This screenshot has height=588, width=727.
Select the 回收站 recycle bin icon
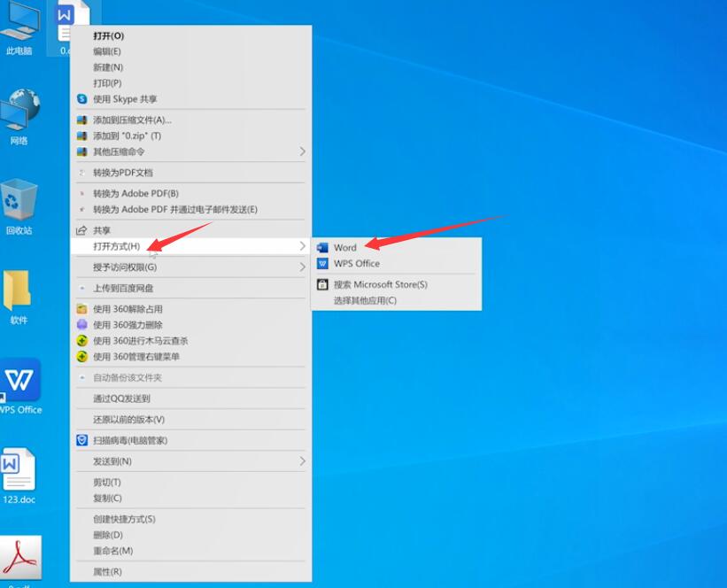click(x=19, y=206)
